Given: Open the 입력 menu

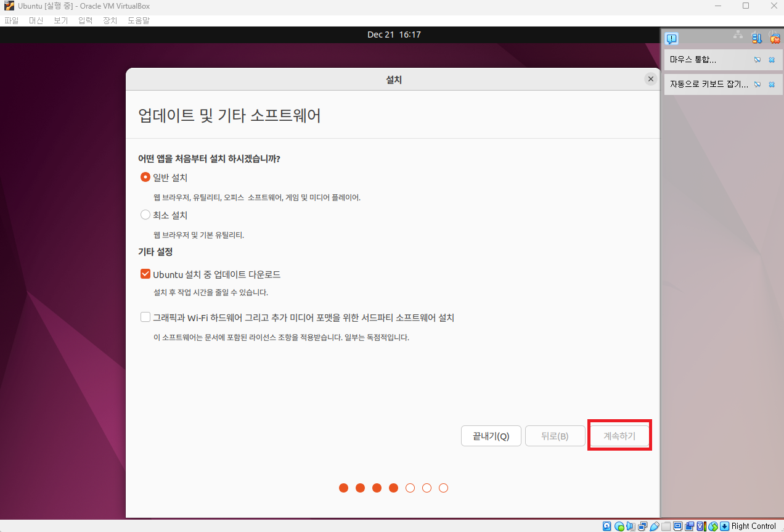Looking at the screenshot, I should click(86, 20).
